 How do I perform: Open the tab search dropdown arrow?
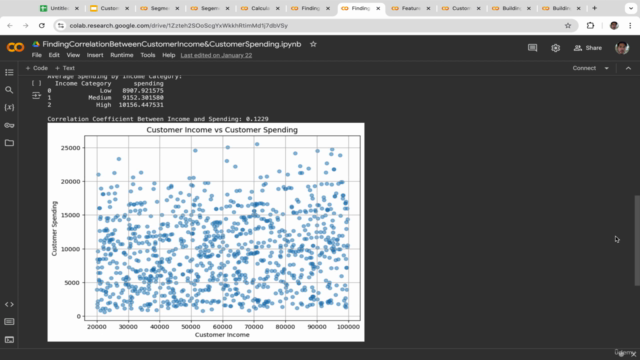coord(631,8)
